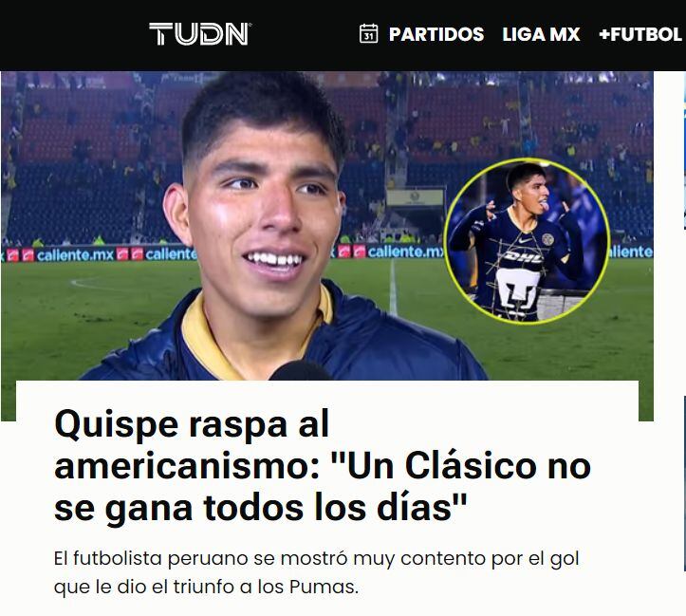This screenshot has height=616, width=686.
Task: Click the TUDN logo
Action: click(x=200, y=34)
